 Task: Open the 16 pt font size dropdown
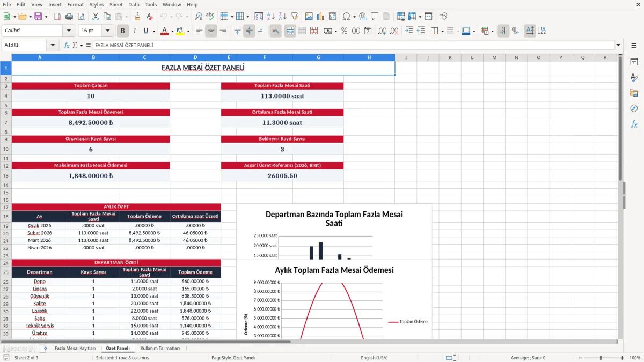click(x=108, y=31)
